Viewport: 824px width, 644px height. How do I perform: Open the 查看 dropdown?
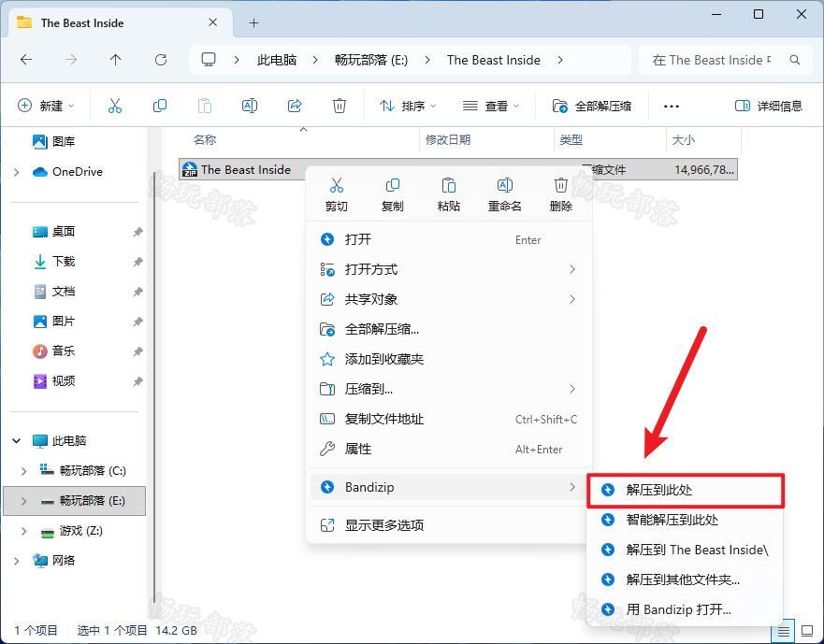tap(491, 107)
